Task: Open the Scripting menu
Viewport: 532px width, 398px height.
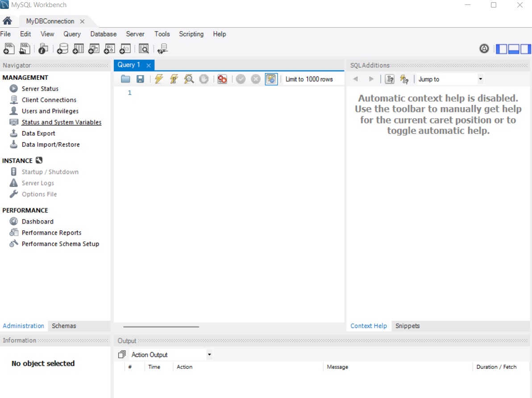Action: [x=191, y=34]
